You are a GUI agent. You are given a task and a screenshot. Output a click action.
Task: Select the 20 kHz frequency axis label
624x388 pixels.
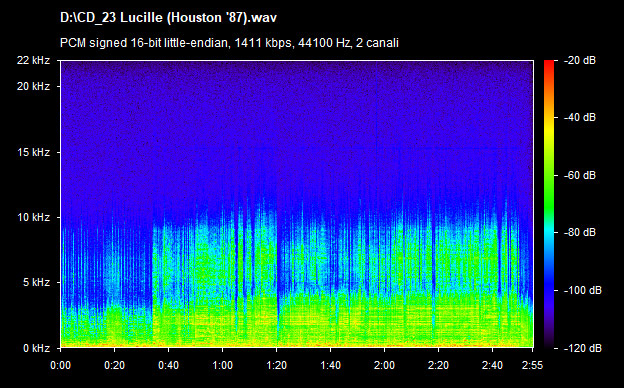pos(33,86)
